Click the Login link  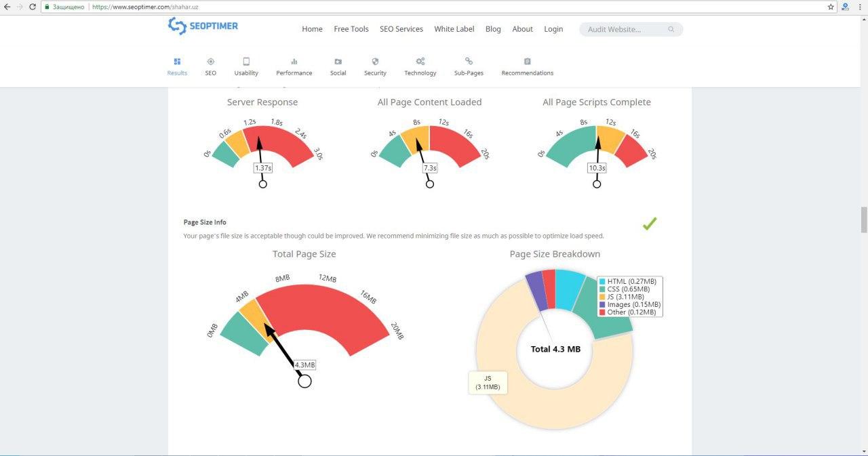click(553, 29)
